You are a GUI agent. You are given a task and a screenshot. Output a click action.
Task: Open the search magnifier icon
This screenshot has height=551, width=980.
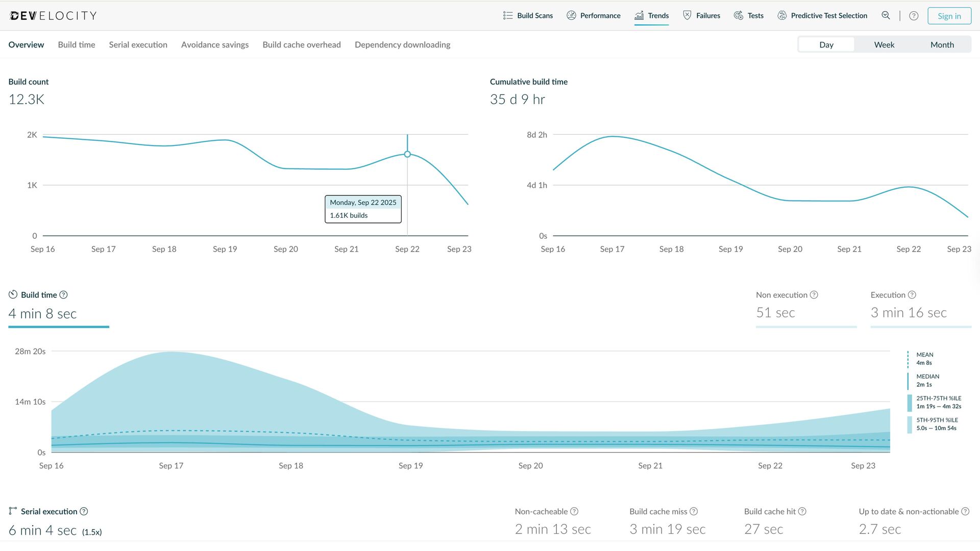coord(886,15)
